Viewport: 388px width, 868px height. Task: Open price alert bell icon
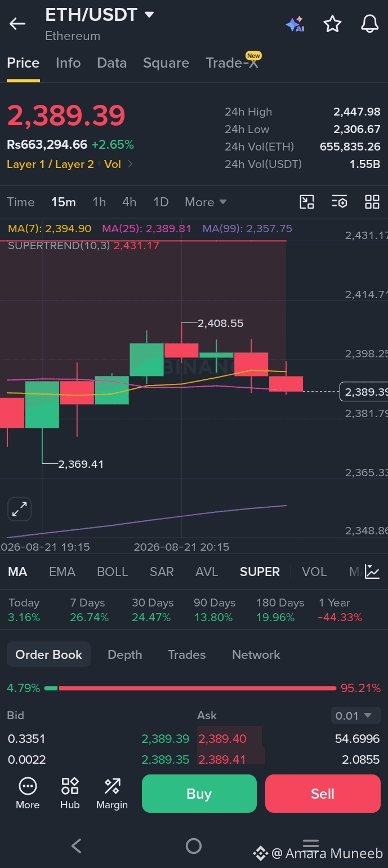pyautogui.click(x=369, y=24)
